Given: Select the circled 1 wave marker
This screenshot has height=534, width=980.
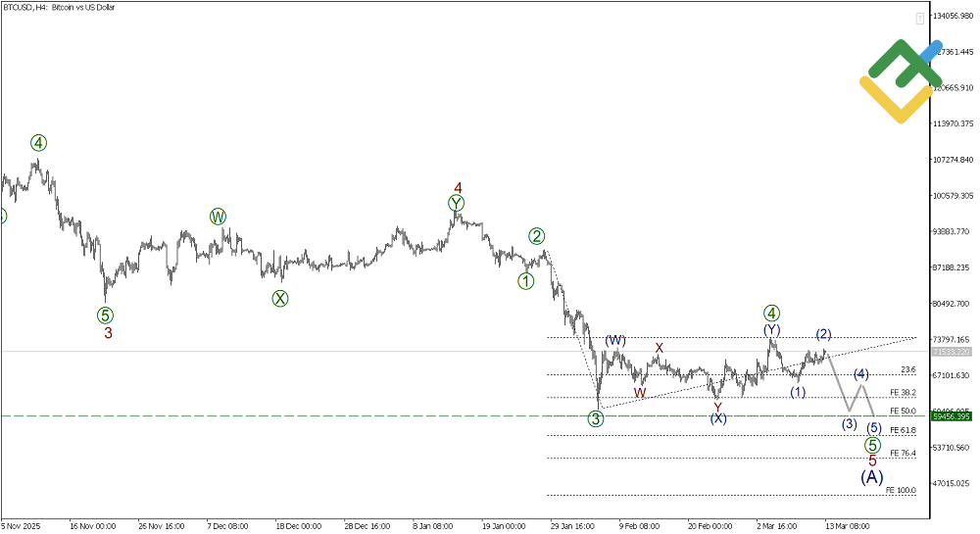Looking at the screenshot, I should coord(526,281).
